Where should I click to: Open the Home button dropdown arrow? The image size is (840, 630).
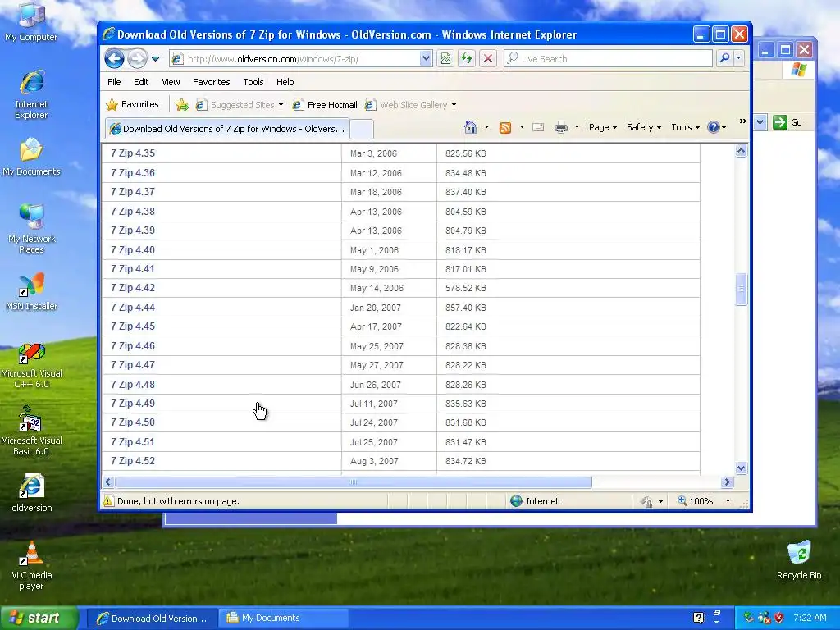[x=486, y=127]
